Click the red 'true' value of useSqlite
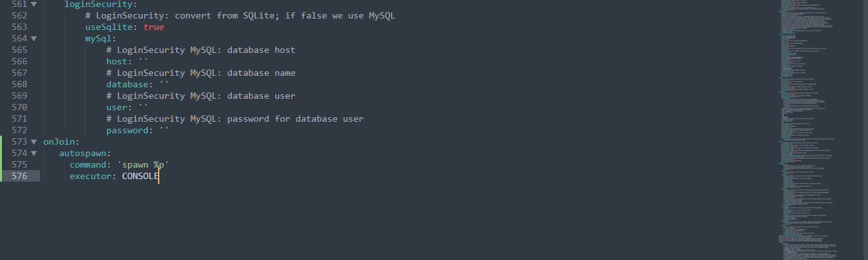The width and height of the screenshot is (868, 260). pyautogui.click(x=154, y=27)
